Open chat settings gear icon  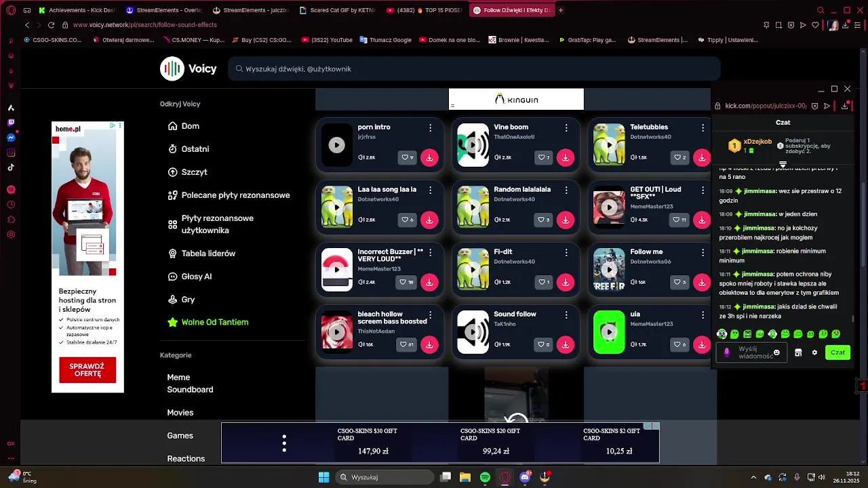(814, 352)
